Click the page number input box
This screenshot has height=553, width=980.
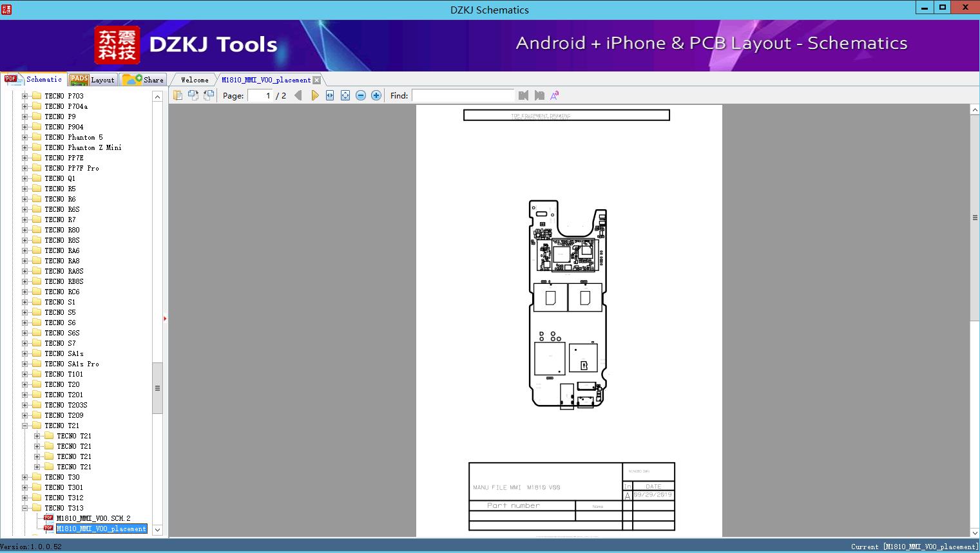[260, 95]
